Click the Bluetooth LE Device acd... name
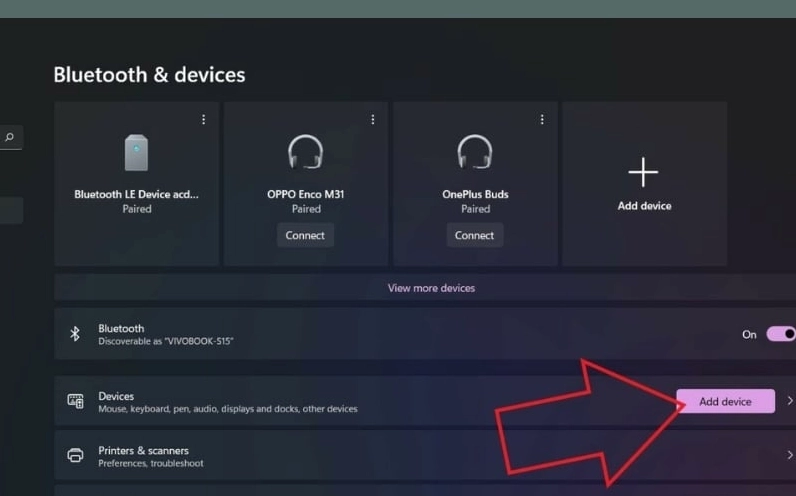Image resolution: width=796 pixels, height=496 pixels. click(x=137, y=194)
